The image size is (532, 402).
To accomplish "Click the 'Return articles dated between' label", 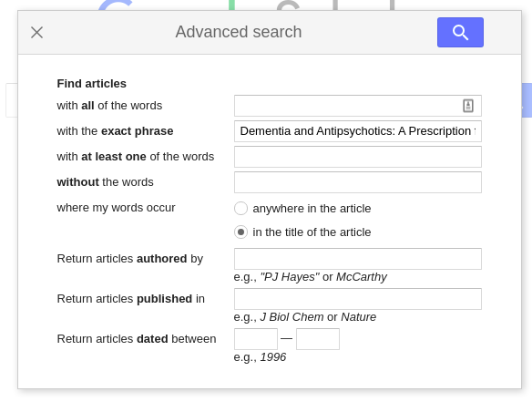I will pyautogui.click(x=137, y=339).
